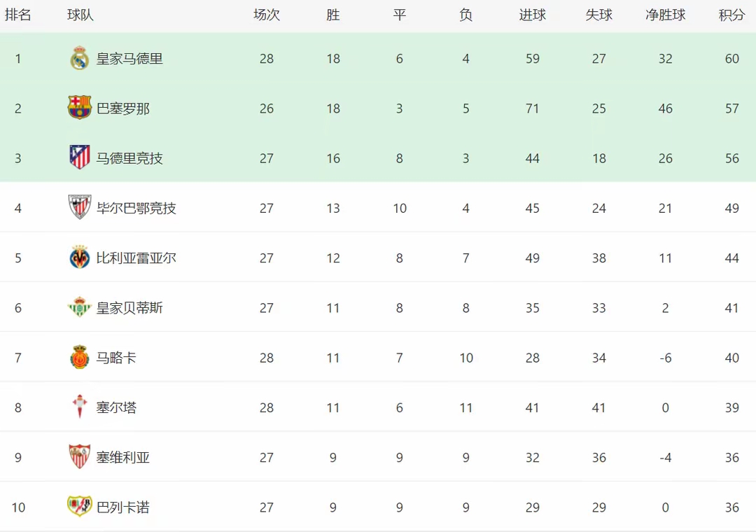Click the Sevilla club crest
The image size is (756, 532).
80,457
